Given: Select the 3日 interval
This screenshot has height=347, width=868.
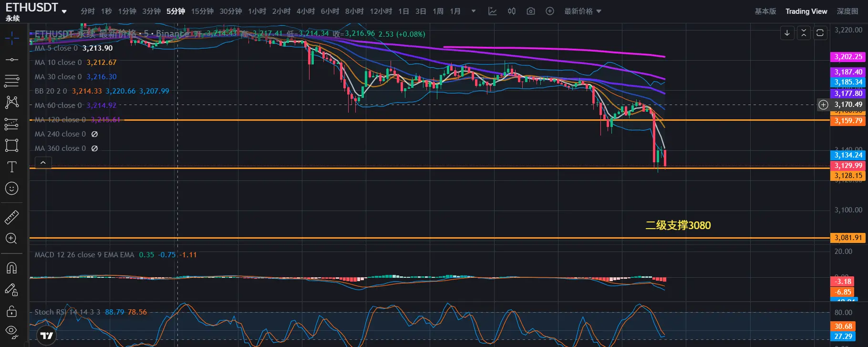Looking at the screenshot, I should 421,11.
